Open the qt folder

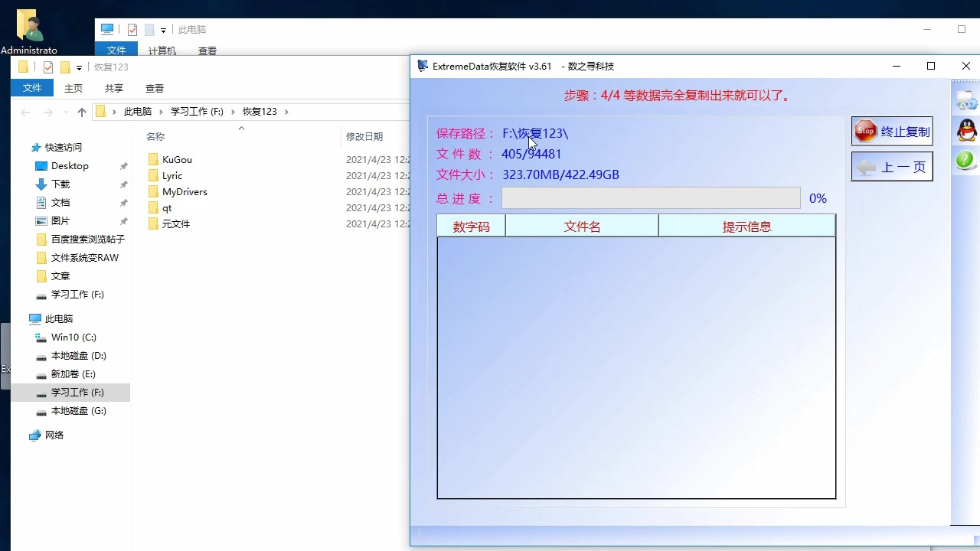[167, 208]
